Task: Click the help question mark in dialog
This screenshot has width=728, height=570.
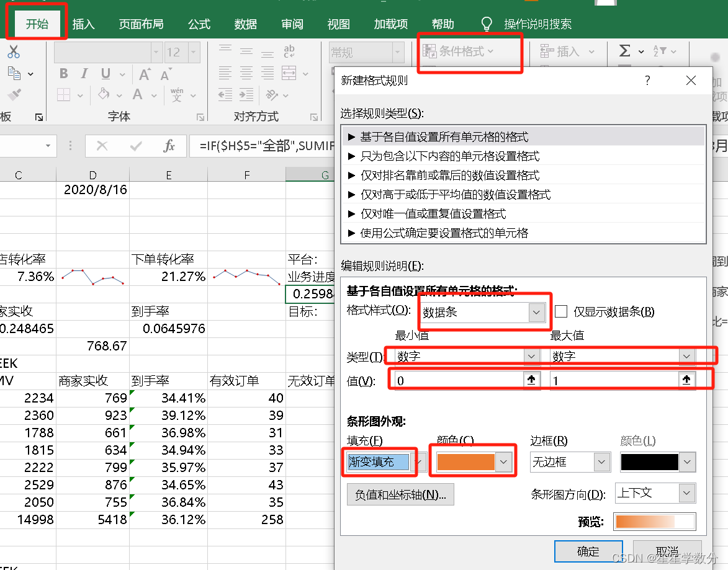Action: 647,80
